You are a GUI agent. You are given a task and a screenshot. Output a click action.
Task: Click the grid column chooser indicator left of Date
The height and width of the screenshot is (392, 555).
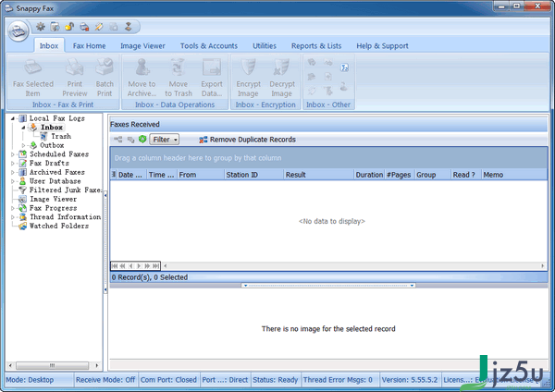coord(114,175)
